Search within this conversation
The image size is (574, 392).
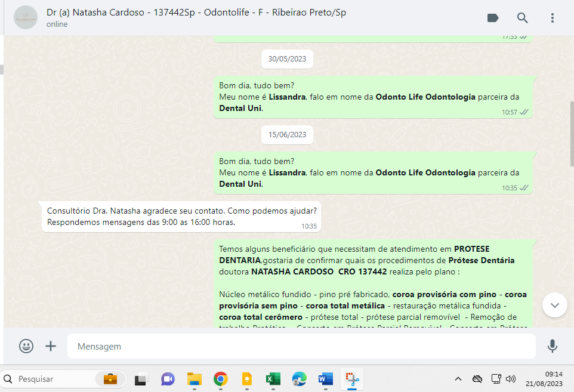pyautogui.click(x=522, y=17)
